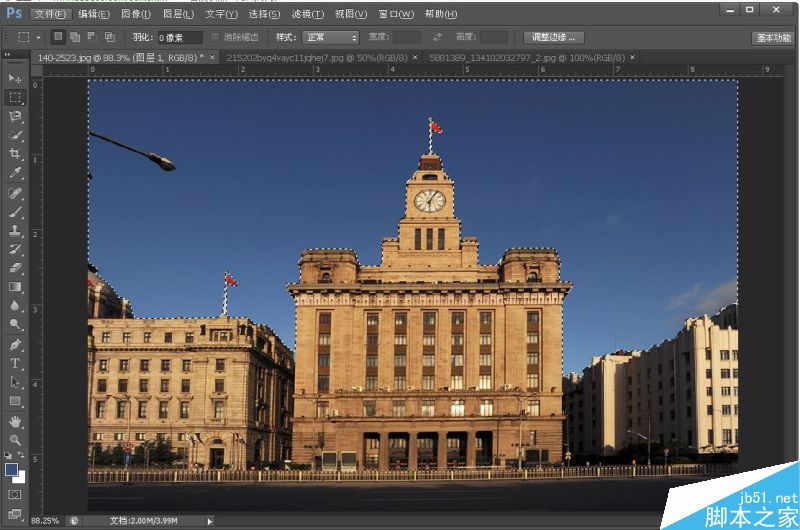Change screen mode from toolbox
This screenshot has height=530, width=800.
[15, 514]
